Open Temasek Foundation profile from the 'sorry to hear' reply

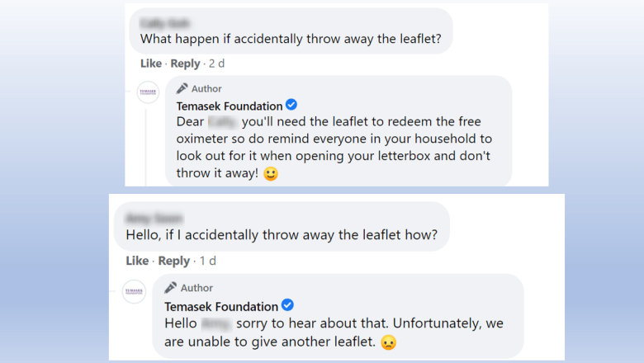pos(221,306)
